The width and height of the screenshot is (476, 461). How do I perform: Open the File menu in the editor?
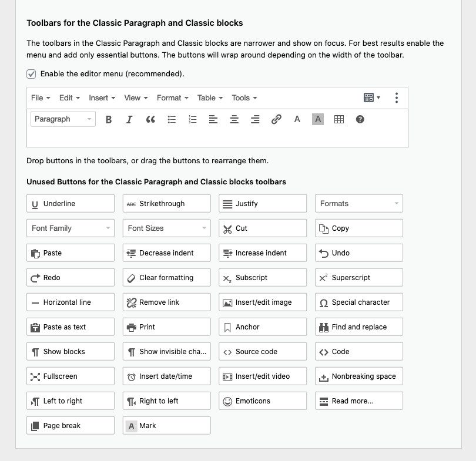click(x=39, y=97)
